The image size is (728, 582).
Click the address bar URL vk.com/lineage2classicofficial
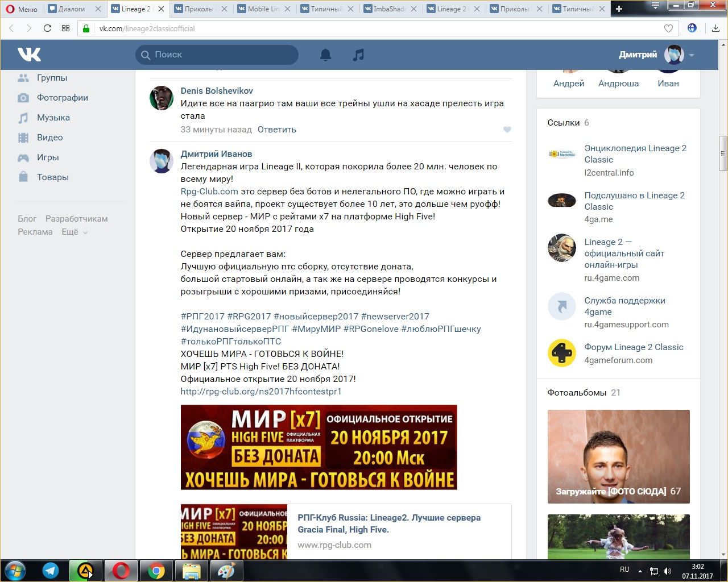[147, 28]
